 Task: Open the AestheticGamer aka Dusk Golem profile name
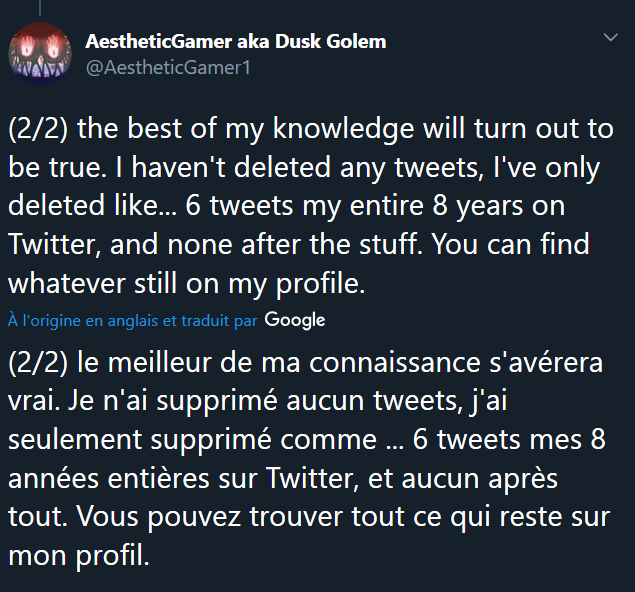coord(236,42)
